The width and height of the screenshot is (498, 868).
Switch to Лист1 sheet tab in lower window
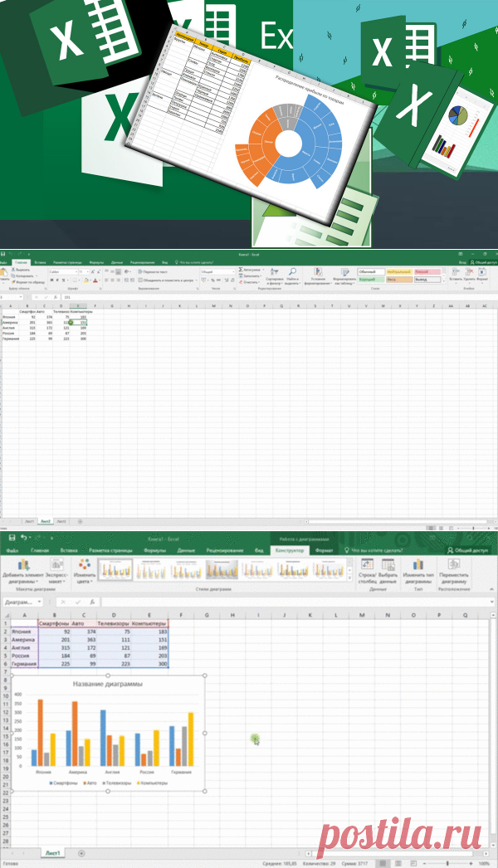(53, 853)
